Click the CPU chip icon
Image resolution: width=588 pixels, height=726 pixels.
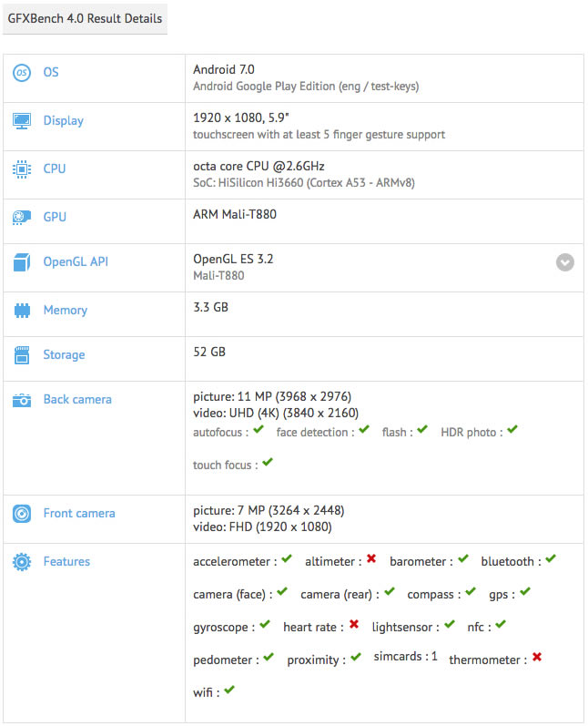(x=22, y=169)
